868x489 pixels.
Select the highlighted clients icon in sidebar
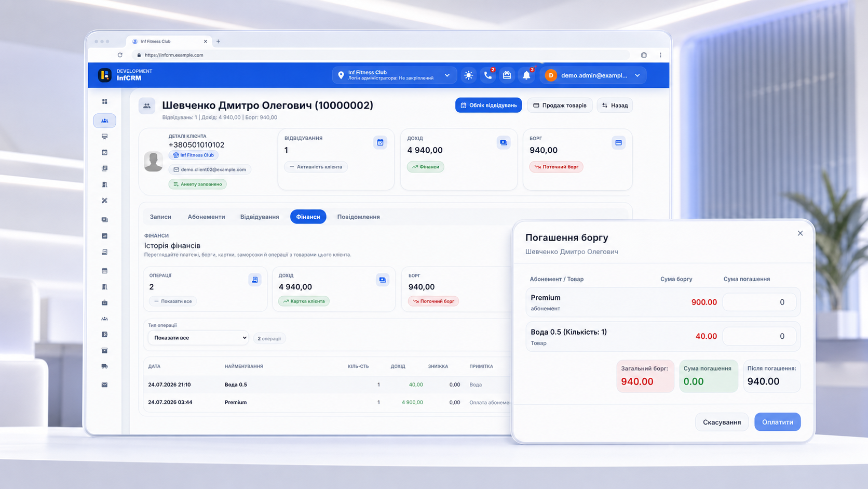tap(104, 121)
